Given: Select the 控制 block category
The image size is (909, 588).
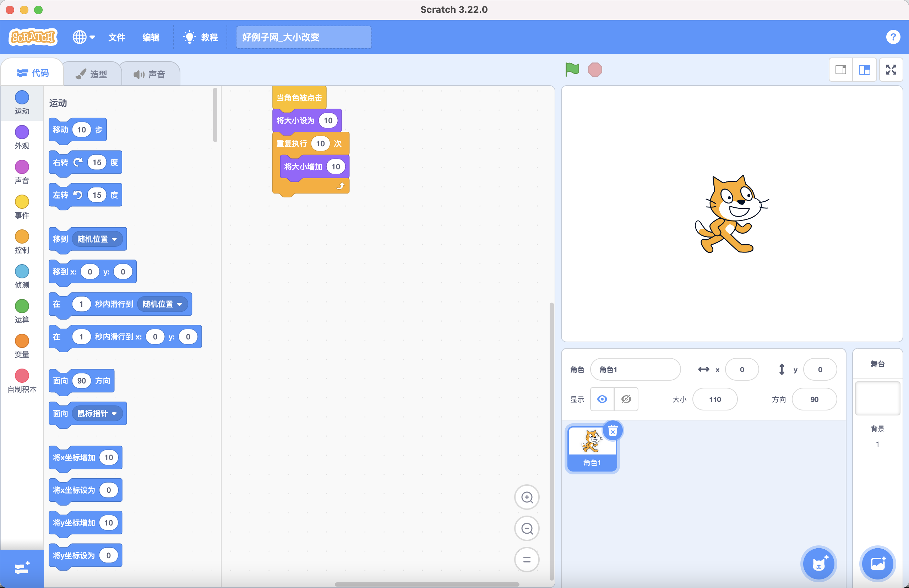Looking at the screenshot, I should point(22,241).
